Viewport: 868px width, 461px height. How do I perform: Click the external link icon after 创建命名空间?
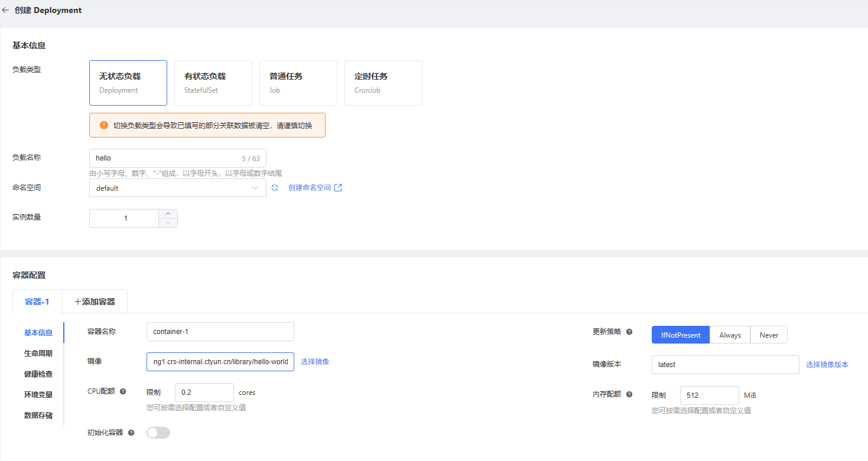tap(338, 188)
